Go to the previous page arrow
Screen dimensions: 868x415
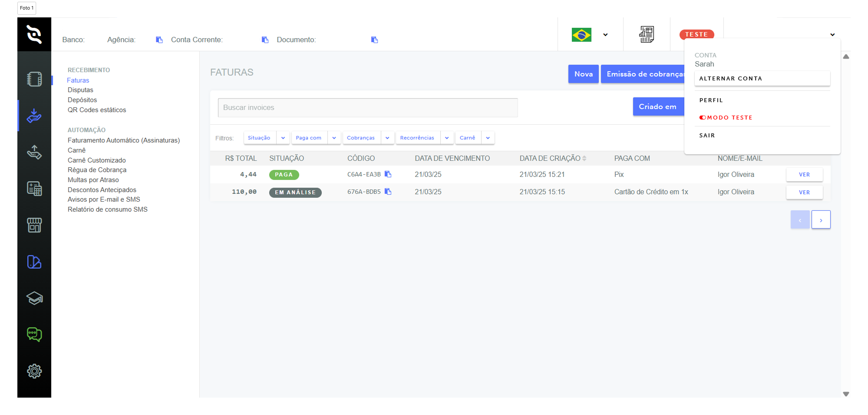coord(800,220)
